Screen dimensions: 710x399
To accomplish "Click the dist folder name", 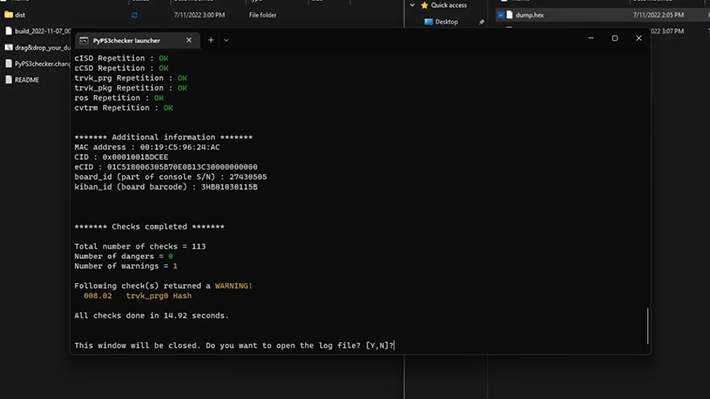I will tap(20, 15).
